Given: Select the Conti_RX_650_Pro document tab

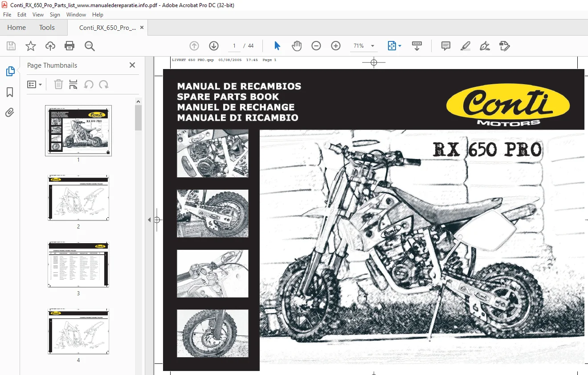Looking at the screenshot, I should [x=107, y=28].
